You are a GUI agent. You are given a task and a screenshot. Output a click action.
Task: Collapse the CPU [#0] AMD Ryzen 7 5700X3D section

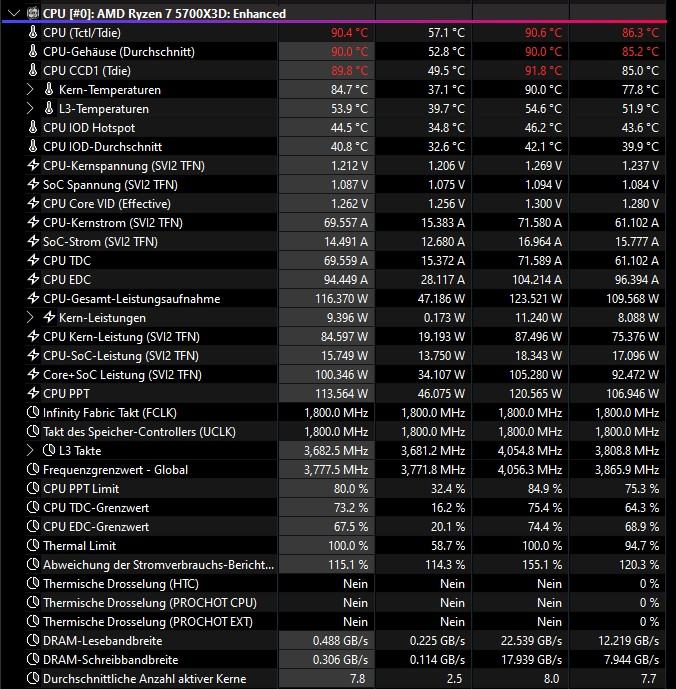coord(14,13)
